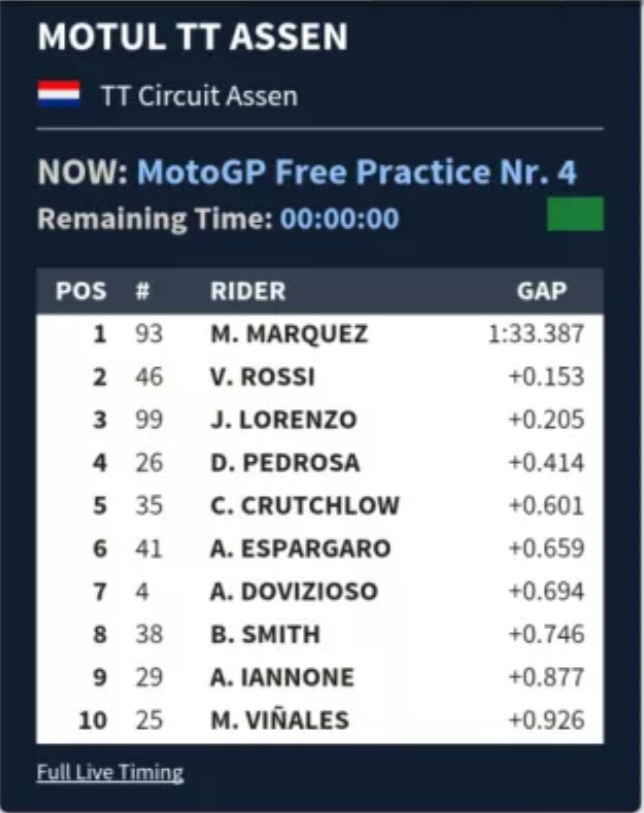
Task: Click the 1:33.387 fastest lap time
Action: click(x=535, y=334)
